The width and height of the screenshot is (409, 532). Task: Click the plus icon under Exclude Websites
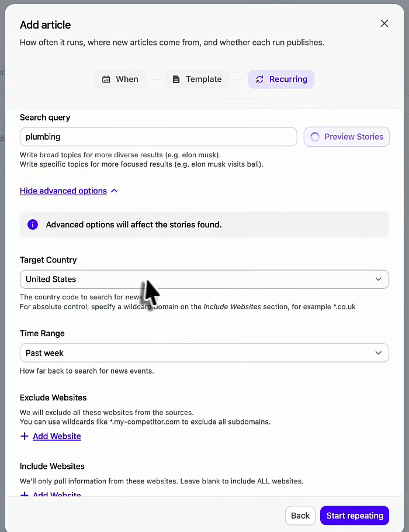pyautogui.click(x=24, y=436)
